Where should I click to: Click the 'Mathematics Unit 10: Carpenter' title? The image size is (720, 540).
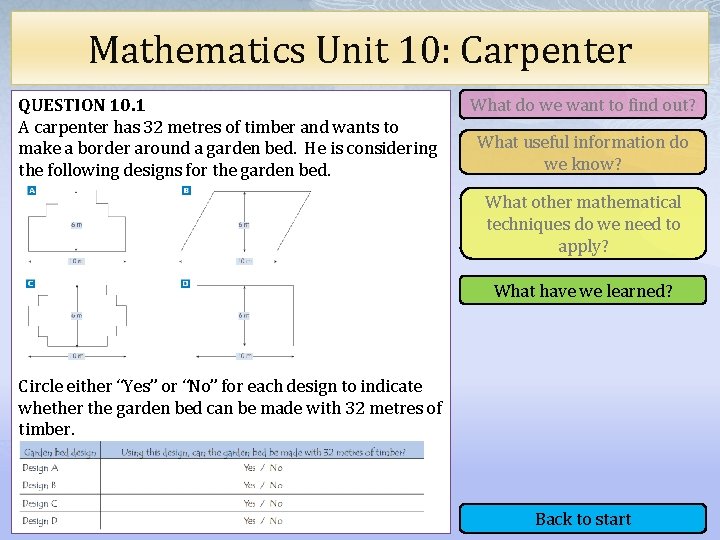click(x=360, y=50)
